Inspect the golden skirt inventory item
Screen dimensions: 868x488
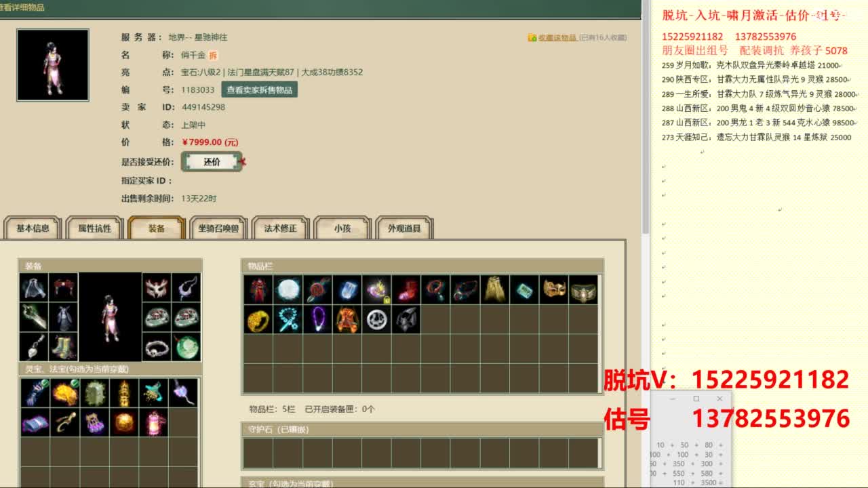[494, 289]
